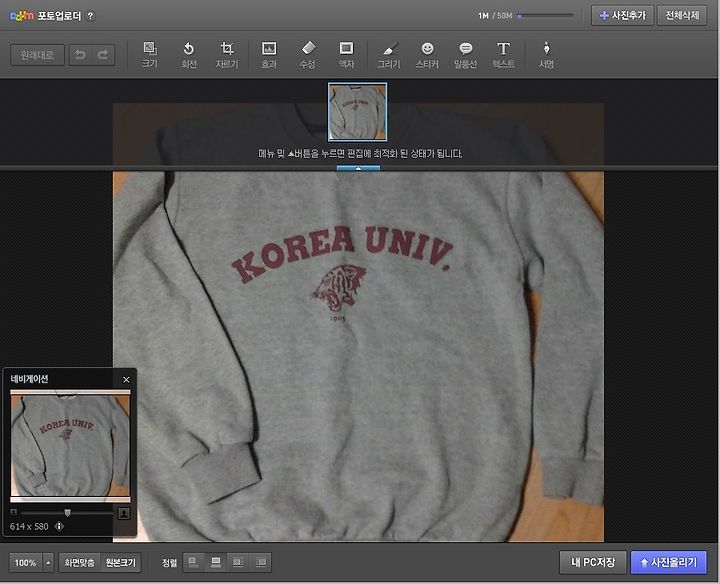Click the navigation preview image
Screen dimensions: 720x584
pos(70,446)
